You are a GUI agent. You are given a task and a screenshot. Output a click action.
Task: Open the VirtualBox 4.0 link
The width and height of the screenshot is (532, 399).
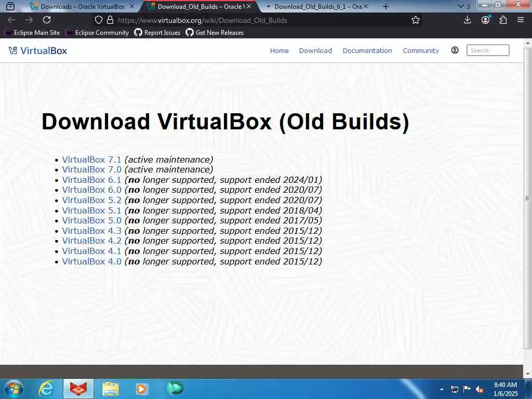[91, 261]
